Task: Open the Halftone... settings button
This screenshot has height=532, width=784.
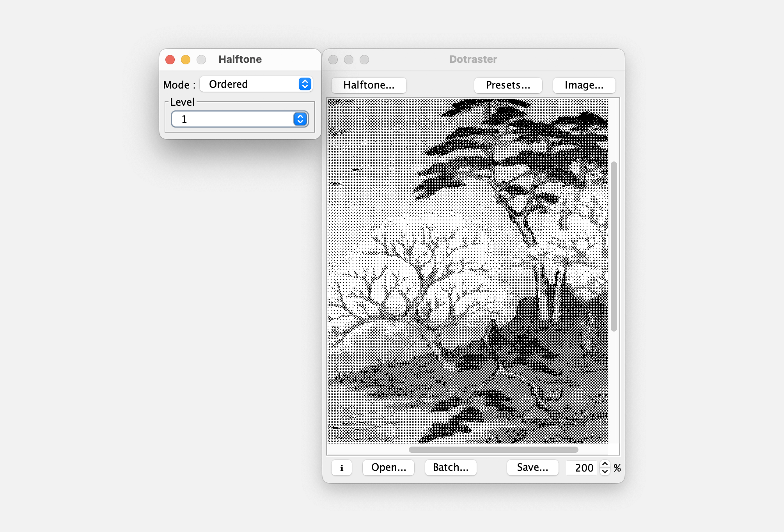Action: pos(369,85)
